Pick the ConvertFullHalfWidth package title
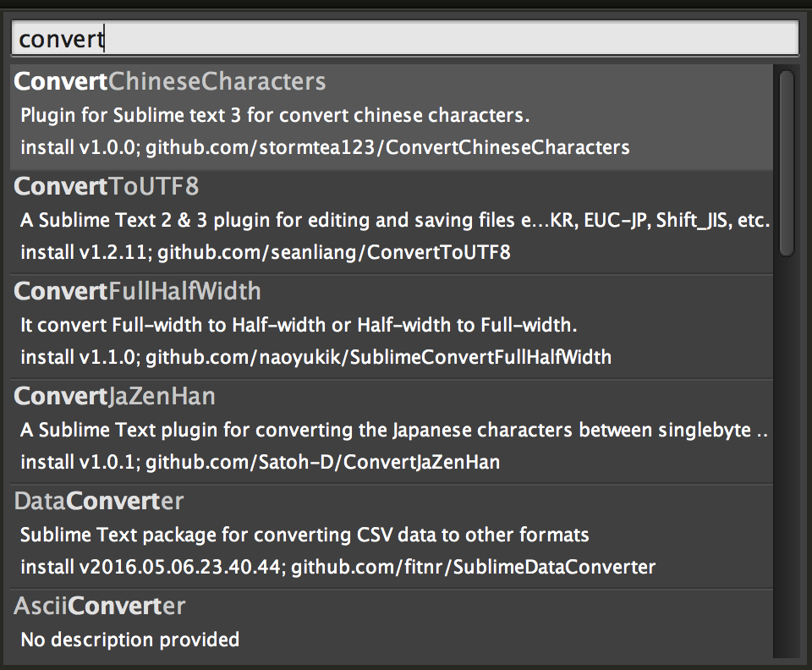The height and width of the screenshot is (670, 812). [x=138, y=291]
